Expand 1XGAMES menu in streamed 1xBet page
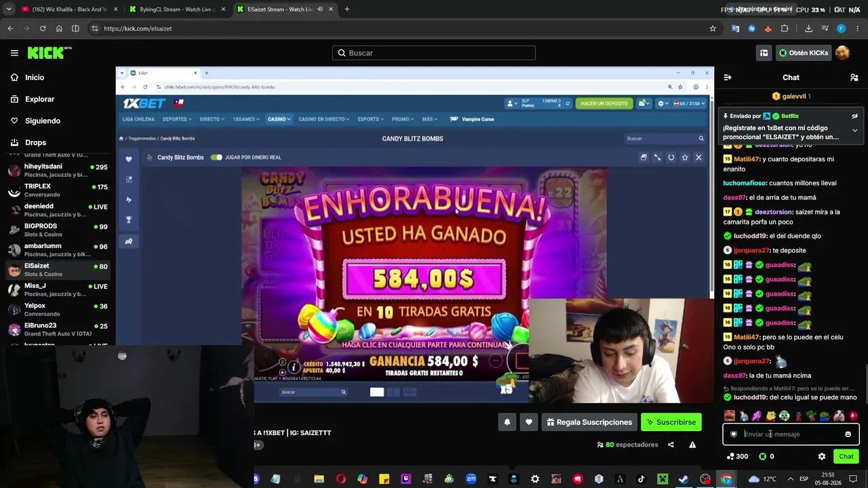 click(246, 119)
